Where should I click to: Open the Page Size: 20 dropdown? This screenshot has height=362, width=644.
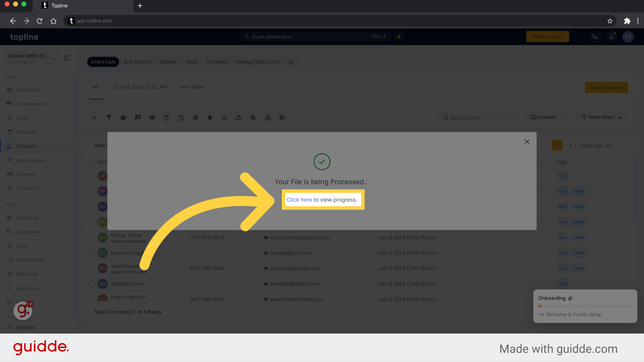coord(600,145)
